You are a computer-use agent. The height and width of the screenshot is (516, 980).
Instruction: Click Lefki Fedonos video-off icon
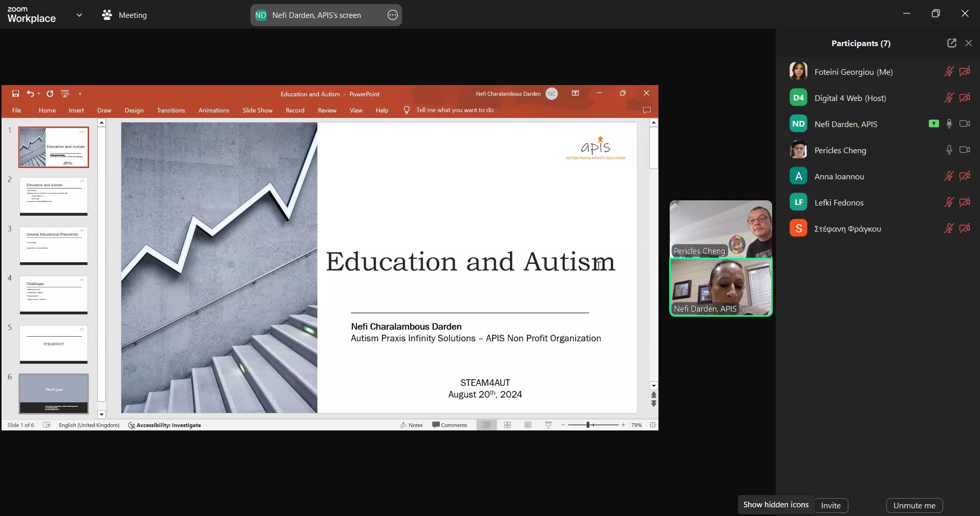(965, 202)
